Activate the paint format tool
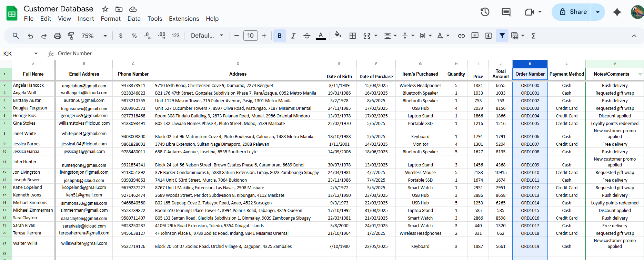 [71, 36]
